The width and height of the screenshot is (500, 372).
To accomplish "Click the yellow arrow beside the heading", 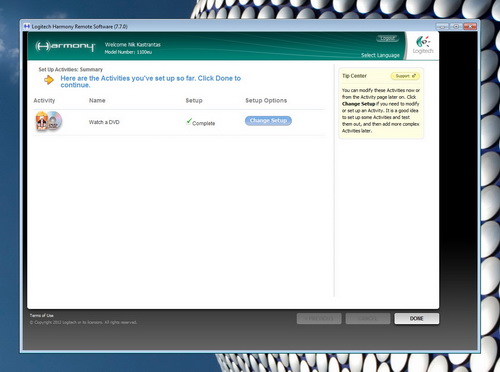I will click(49, 80).
